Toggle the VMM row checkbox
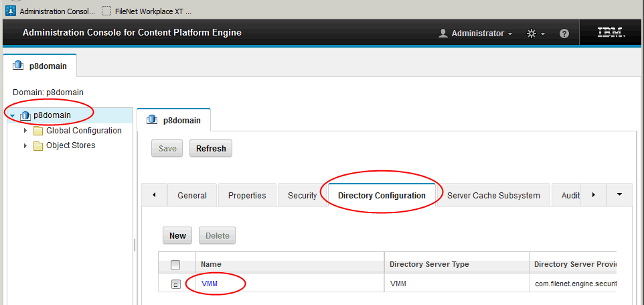Viewport: 644px width, 305px height. (x=175, y=284)
